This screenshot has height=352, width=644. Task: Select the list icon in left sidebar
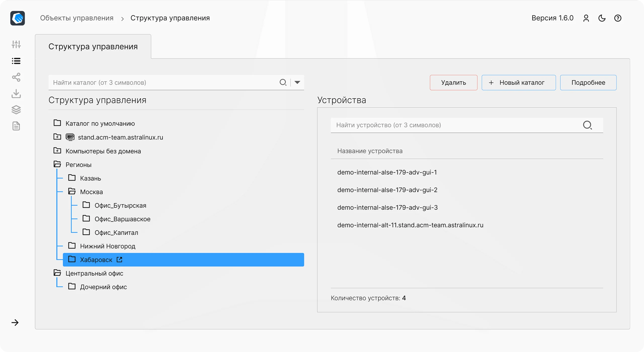16,61
